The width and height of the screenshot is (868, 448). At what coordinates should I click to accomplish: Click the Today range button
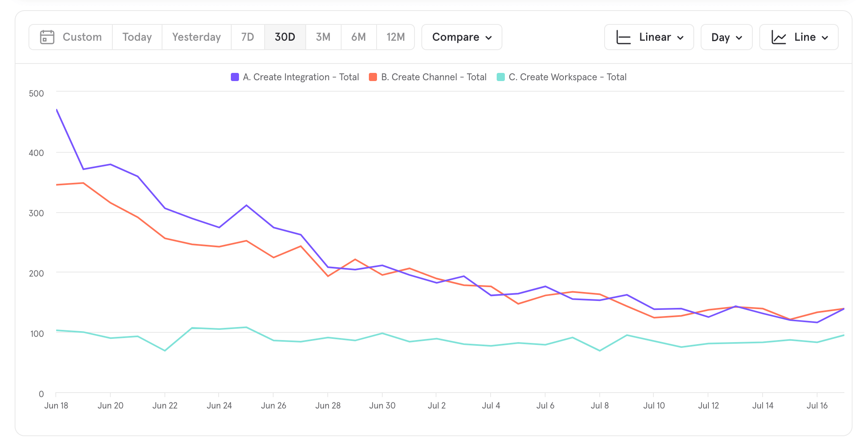point(137,37)
